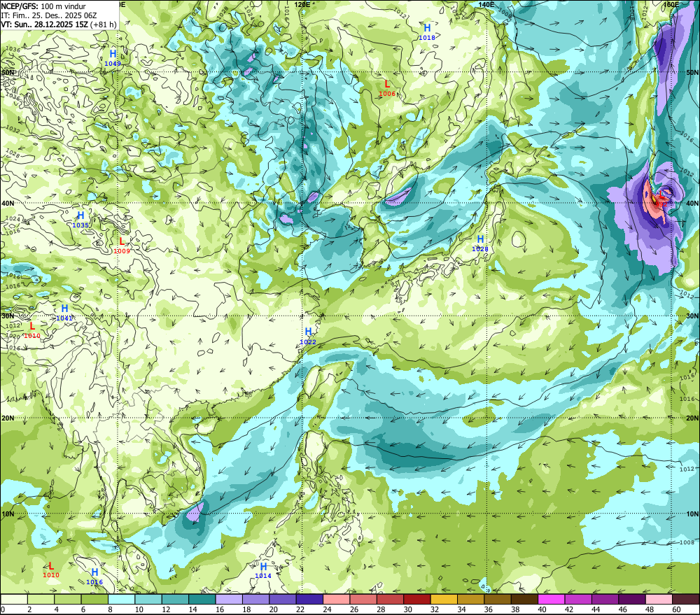The height and width of the screenshot is (615, 700).
Task: Select the H 1016 high pressure label
Action: (x=94, y=577)
